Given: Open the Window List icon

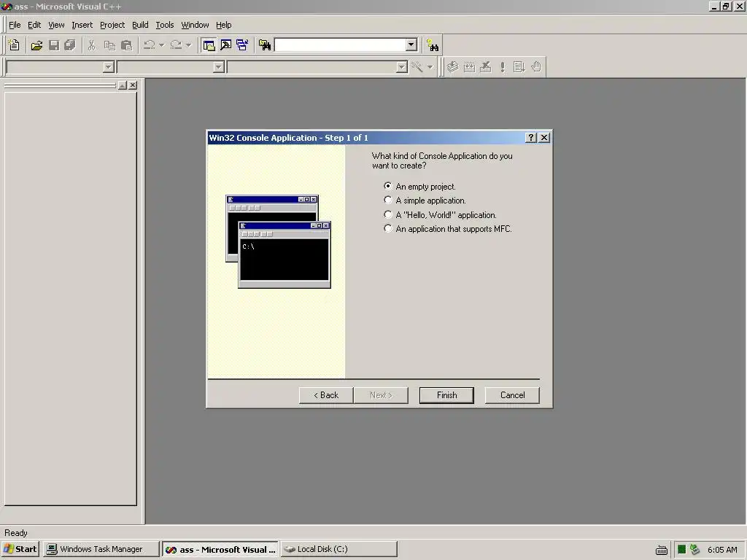Looking at the screenshot, I should coord(242,45).
